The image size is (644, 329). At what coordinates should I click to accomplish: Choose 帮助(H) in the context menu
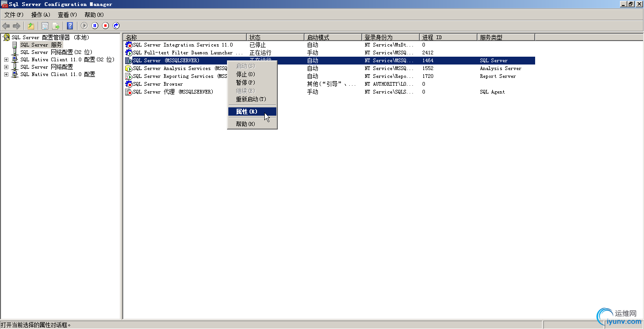tap(252, 124)
